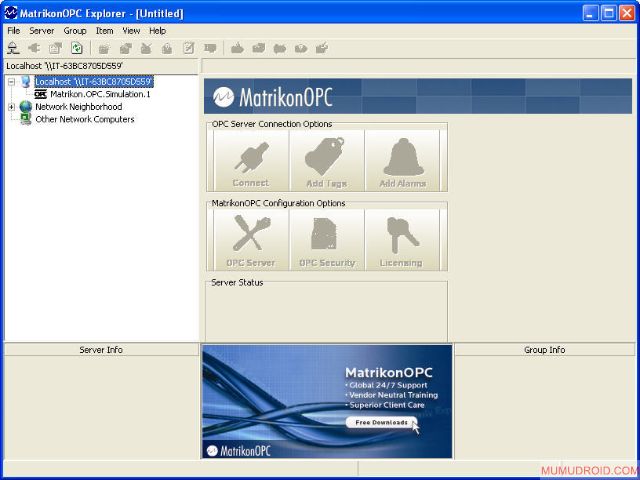
Task: Open the View menu
Action: pos(131,31)
